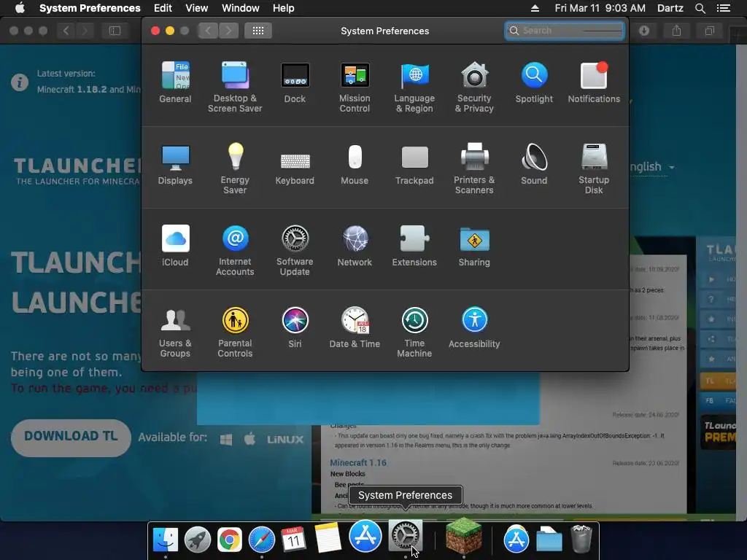
Task: Open iCloud preferences
Action: click(175, 246)
